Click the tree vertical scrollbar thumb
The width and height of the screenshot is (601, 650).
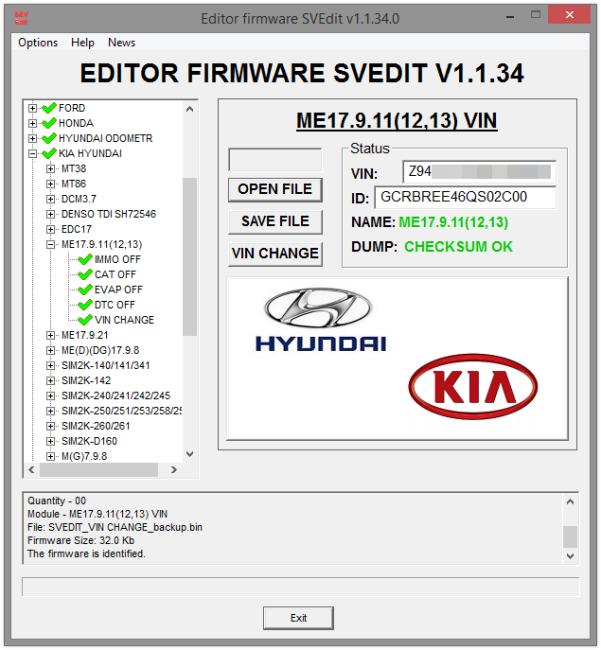point(190,257)
